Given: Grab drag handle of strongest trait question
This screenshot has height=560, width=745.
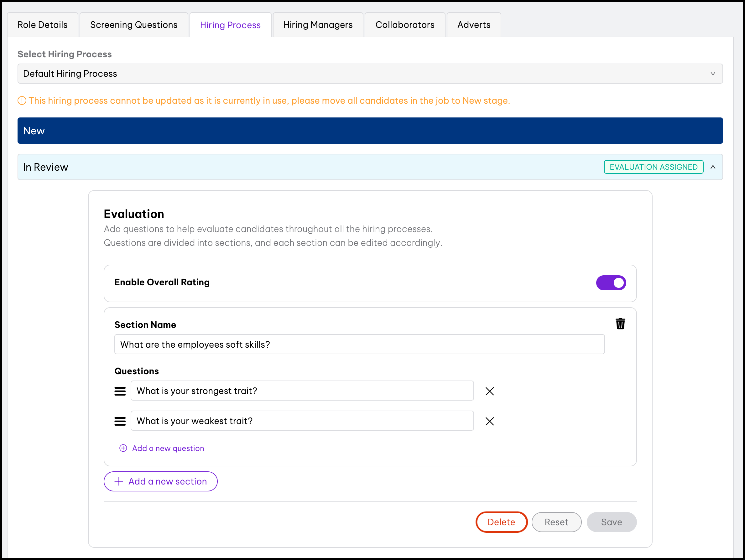Looking at the screenshot, I should click(120, 391).
